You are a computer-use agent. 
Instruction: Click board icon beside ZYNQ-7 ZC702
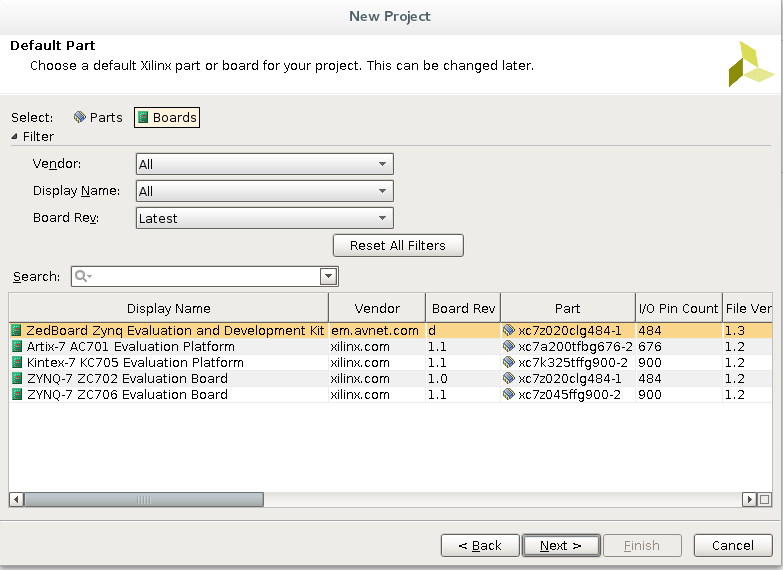[17, 378]
